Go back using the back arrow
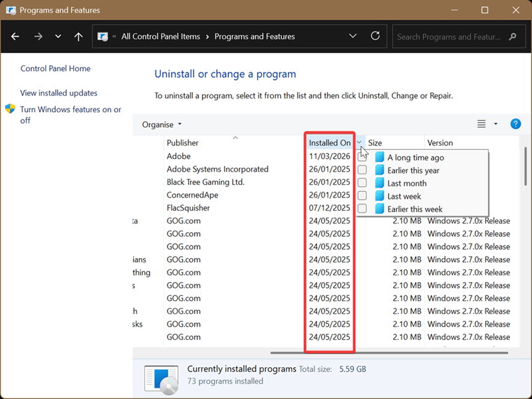The width and height of the screenshot is (532, 399). (15, 37)
